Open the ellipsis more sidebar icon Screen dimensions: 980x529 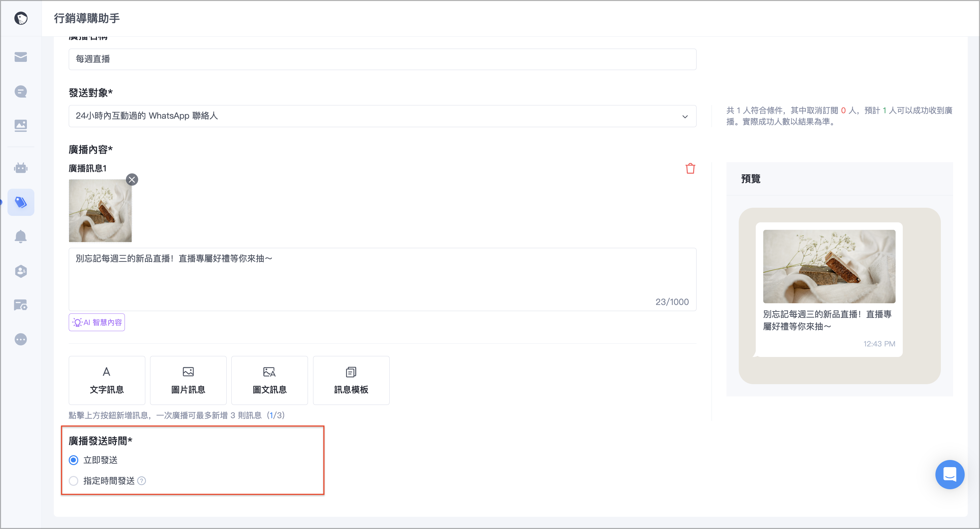[x=20, y=339]
